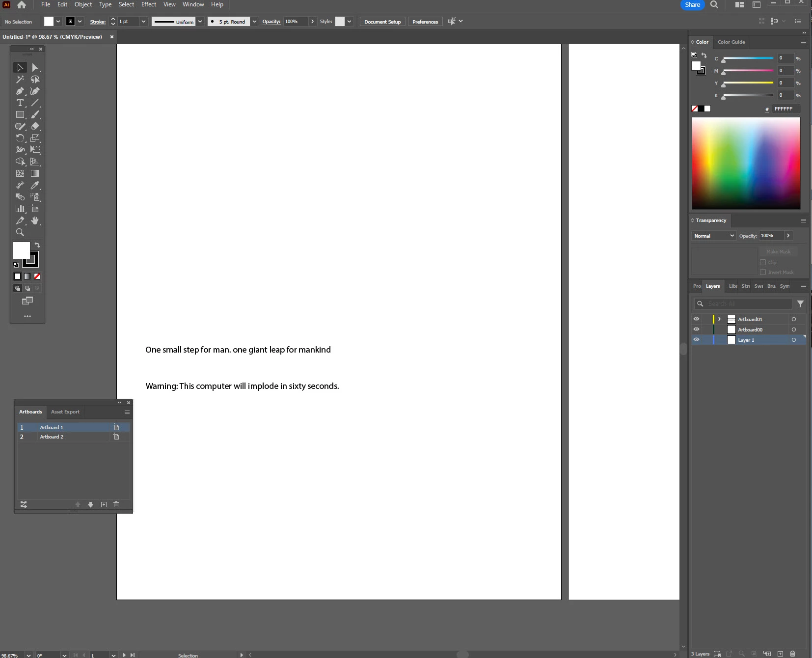Set toolbar paint mode to Color
Image resolution: width=812 pixels, height=658 pixels.
pos(18,276)
